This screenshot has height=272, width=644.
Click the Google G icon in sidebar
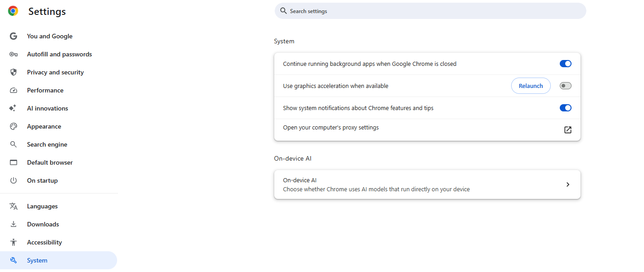14,36
